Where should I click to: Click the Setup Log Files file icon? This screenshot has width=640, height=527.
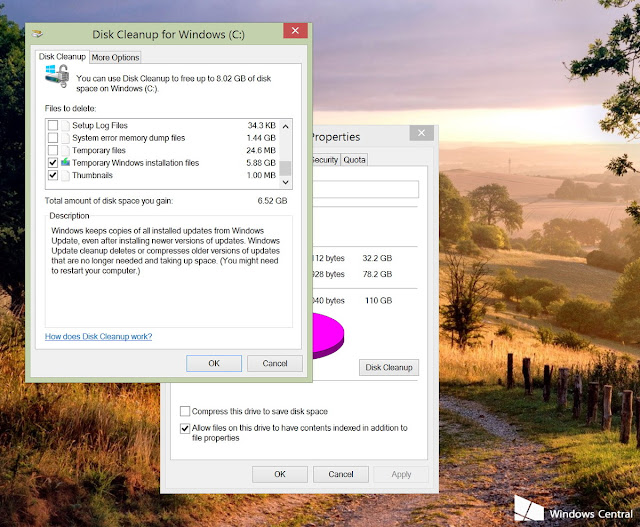pyautogui.click(x=65, y=125)
